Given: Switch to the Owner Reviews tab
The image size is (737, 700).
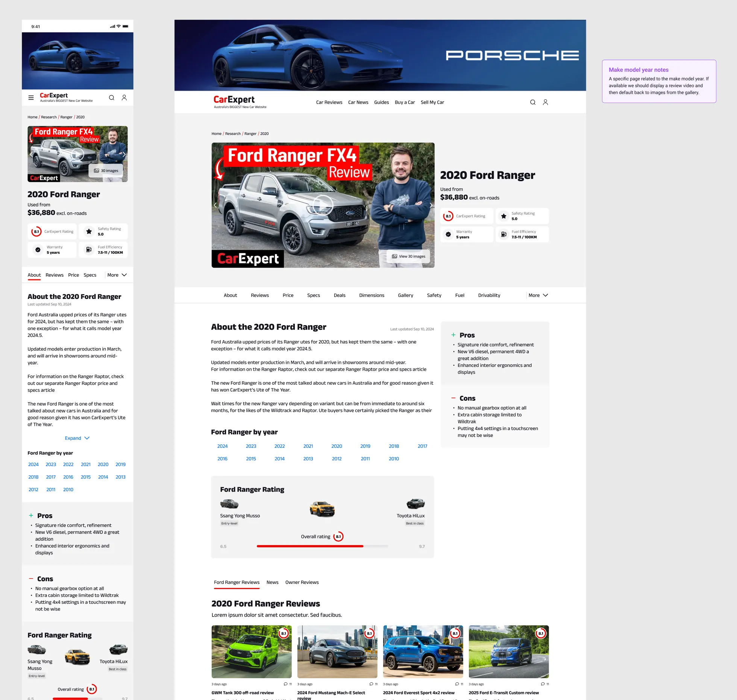Looking at the screenshot, I should [302, 582].
